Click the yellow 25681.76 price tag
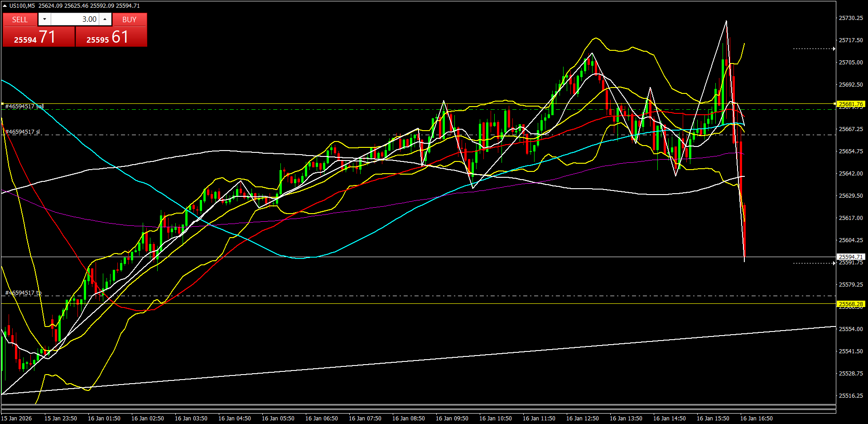The width and height of the screenshot is (868, 424). click(x=850, y=104)
